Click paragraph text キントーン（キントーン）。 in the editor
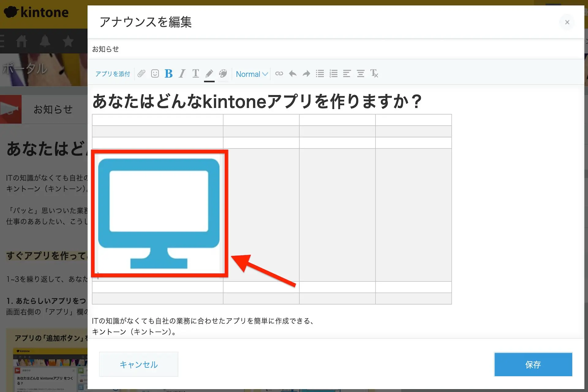Screen dimensions: 588x392 (x=135, y=332)
